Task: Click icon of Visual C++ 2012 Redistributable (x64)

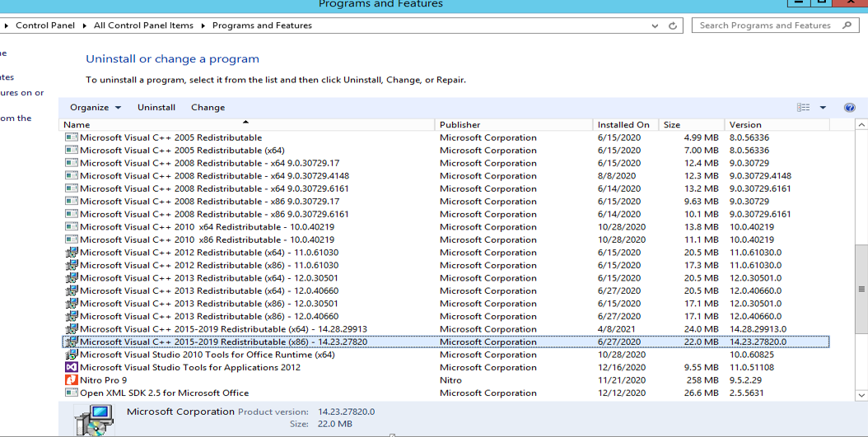Action: [72, 253]
